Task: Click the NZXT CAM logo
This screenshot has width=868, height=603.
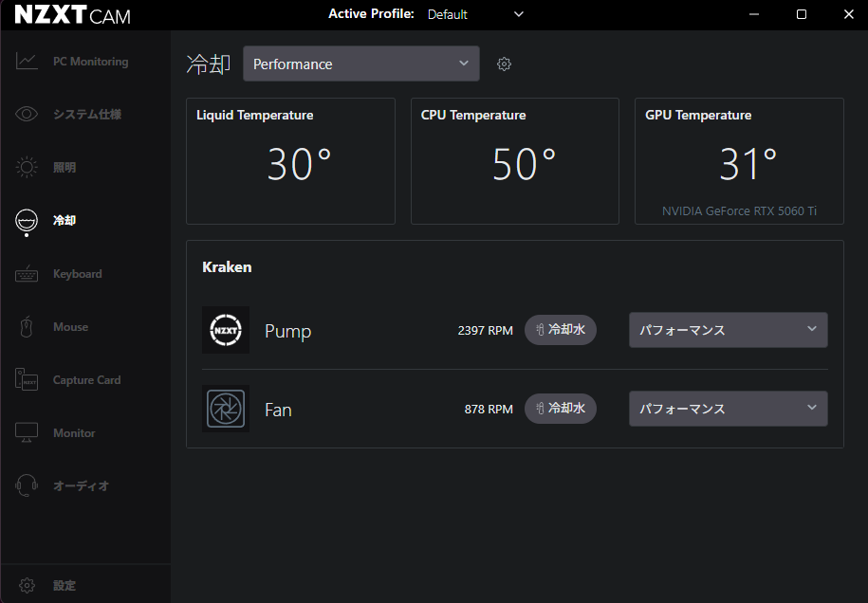Action: point(73,15)
